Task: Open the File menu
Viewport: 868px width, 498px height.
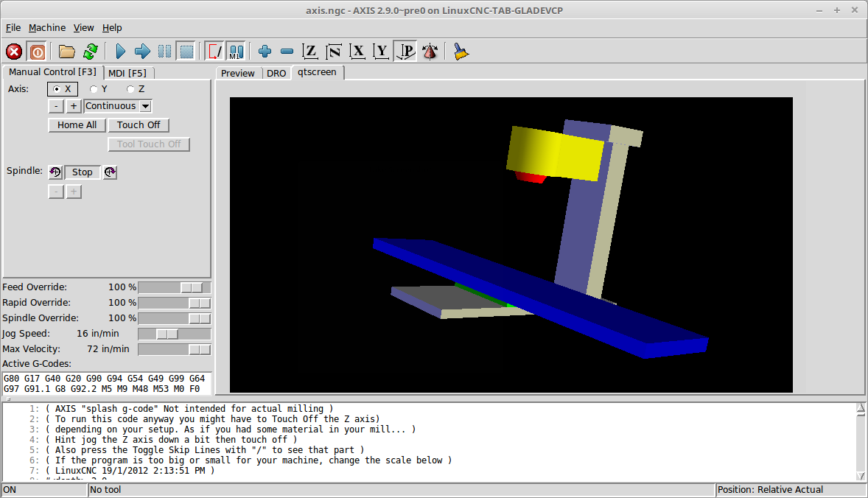Action: click(13, 28)
